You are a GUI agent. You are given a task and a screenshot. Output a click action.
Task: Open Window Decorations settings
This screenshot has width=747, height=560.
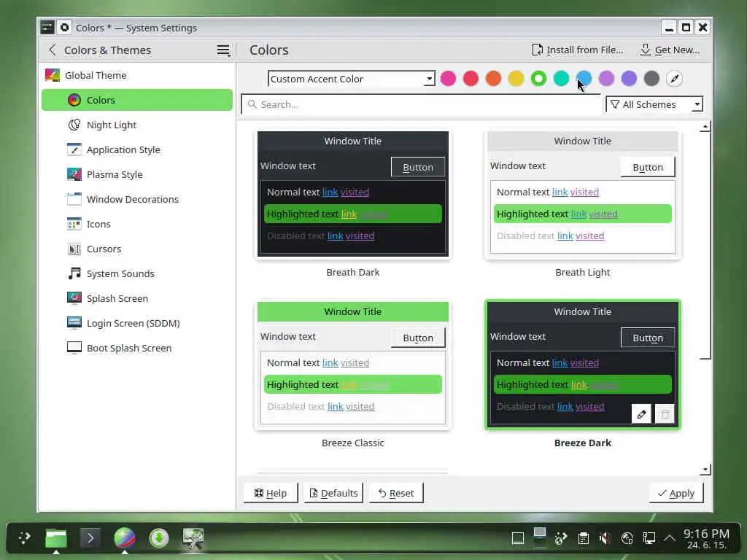point(137,199)
